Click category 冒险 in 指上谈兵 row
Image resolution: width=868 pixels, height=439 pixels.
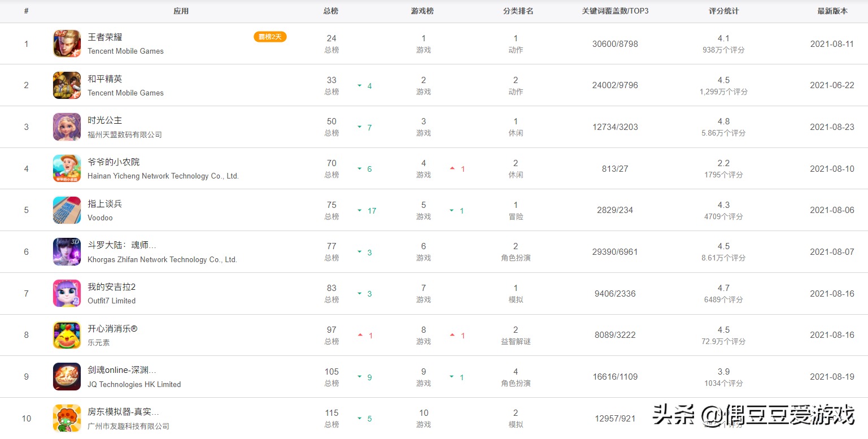tap(516, 217)
